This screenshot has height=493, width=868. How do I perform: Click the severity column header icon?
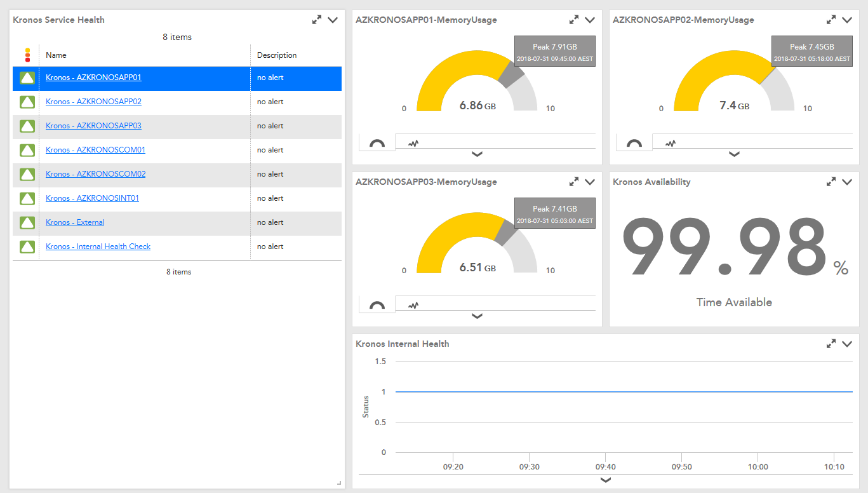click(27, 55)
